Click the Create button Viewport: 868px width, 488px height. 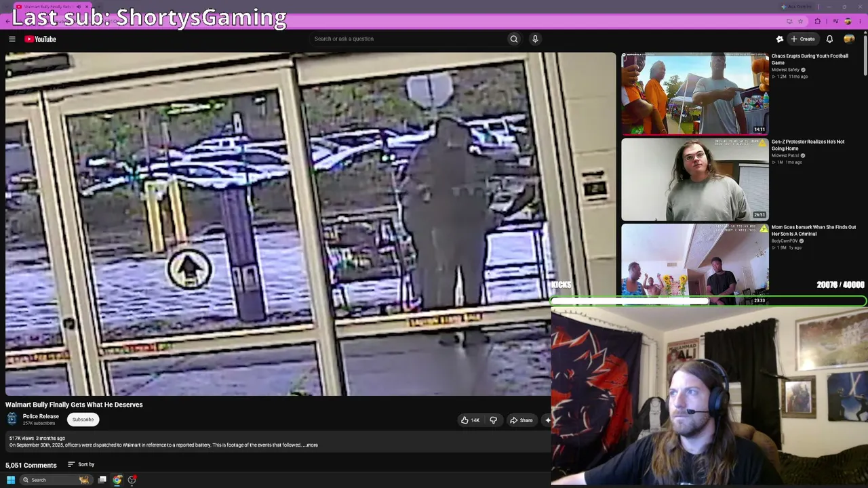tap(803, 39)
